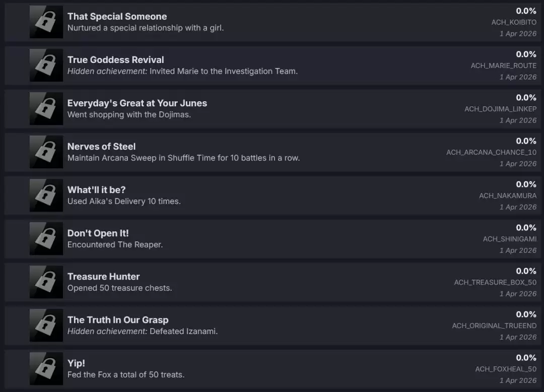Click the Treasure Hunter achievement title
This screenshot has height=392, width=544.
point(103,277)
